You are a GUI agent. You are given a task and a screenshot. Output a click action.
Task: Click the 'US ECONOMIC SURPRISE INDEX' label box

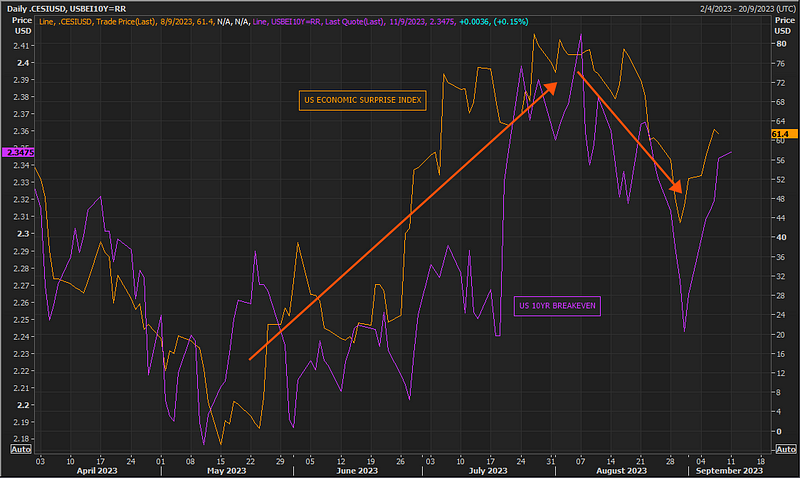(363, 100)
